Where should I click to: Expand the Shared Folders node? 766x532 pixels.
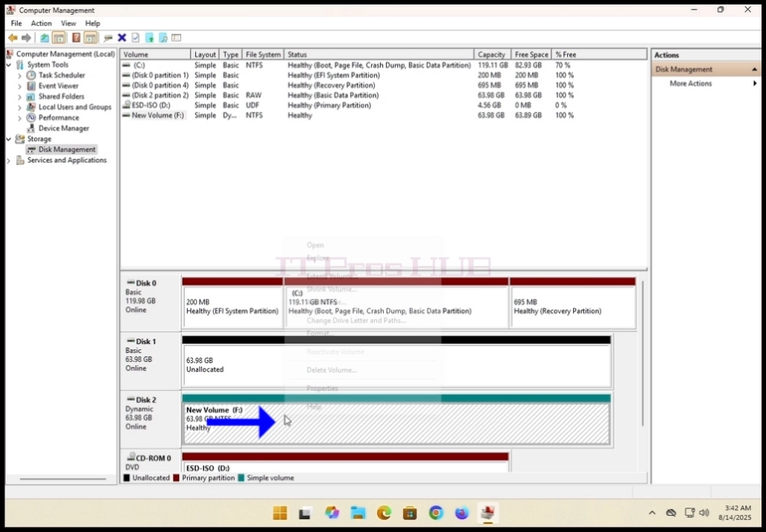19,97
